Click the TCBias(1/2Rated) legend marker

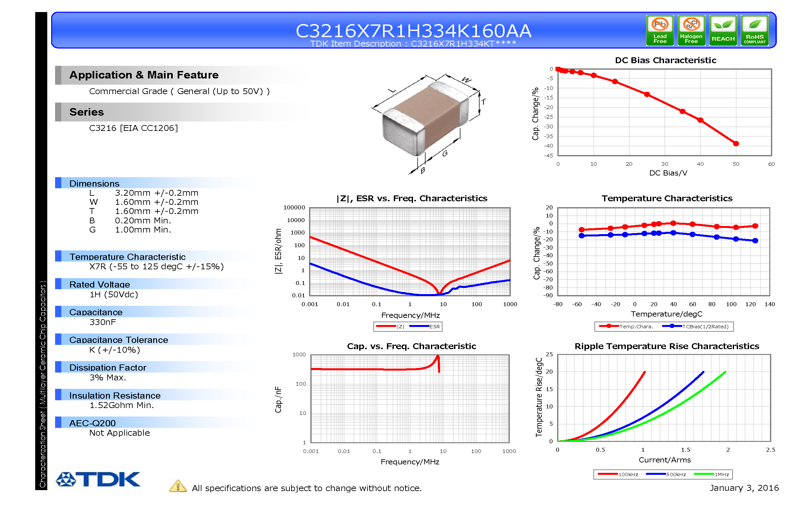[x=672, y=326]
